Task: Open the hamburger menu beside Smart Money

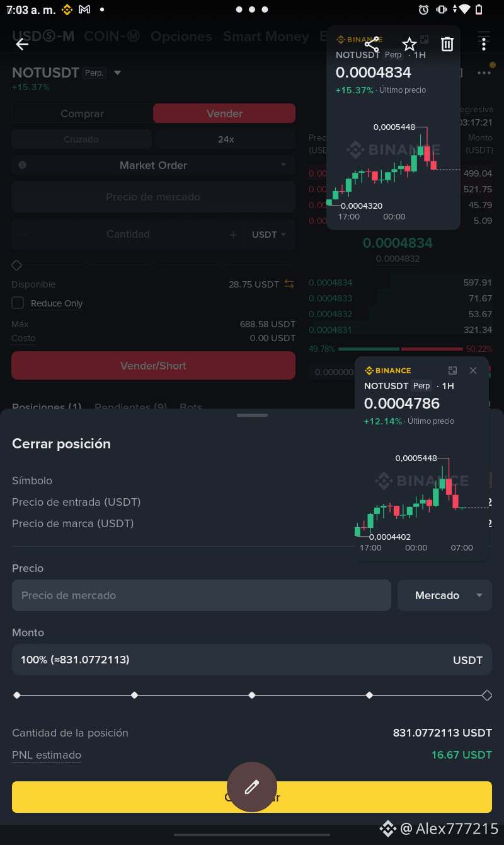Action: point(484,36)
